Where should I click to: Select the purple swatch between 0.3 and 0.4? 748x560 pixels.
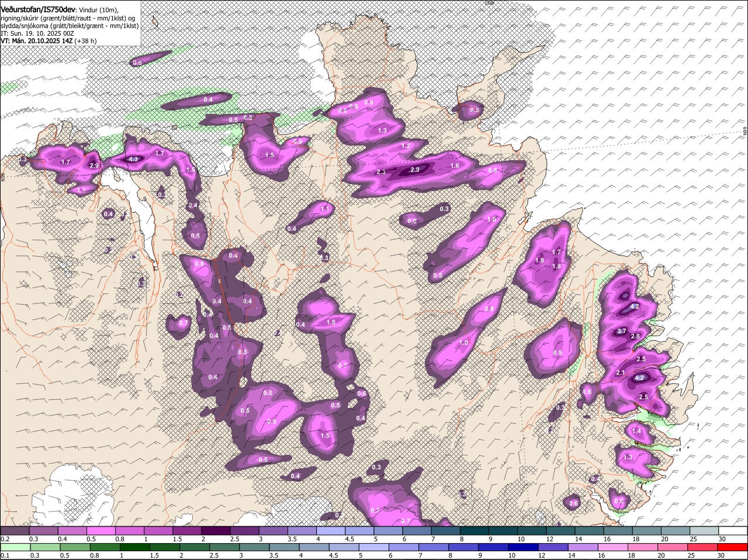(43, 531)
